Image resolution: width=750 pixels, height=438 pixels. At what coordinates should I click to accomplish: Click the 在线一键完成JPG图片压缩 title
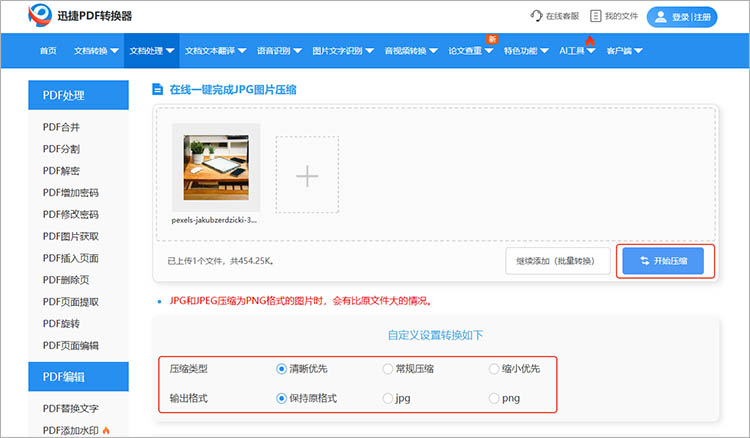(x=233, y=89)
